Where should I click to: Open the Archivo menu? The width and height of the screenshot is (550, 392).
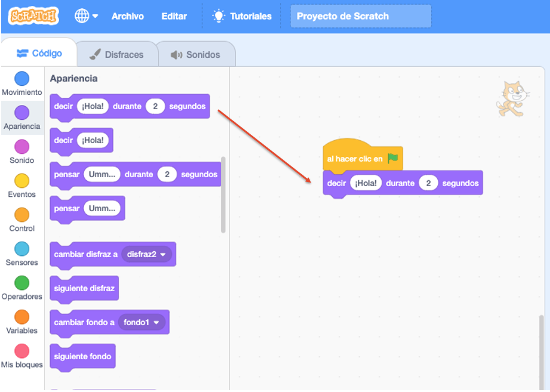[x=128, y=16]
